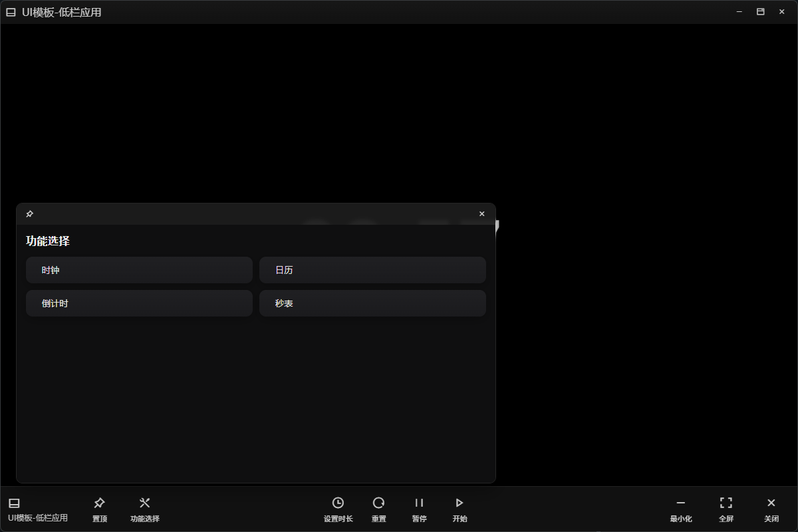This screenshot has width=798, height=532.
Task: Close the 功能选择 popup panel
Action: click(482, 214)
